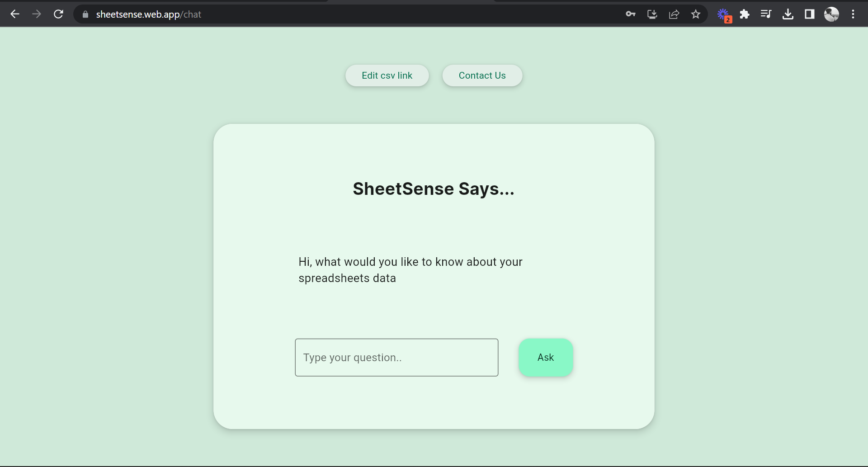This screenshot has width=868, height=467.
Task: Open the extension with the red 2 badge
Action: coord(724,15)
